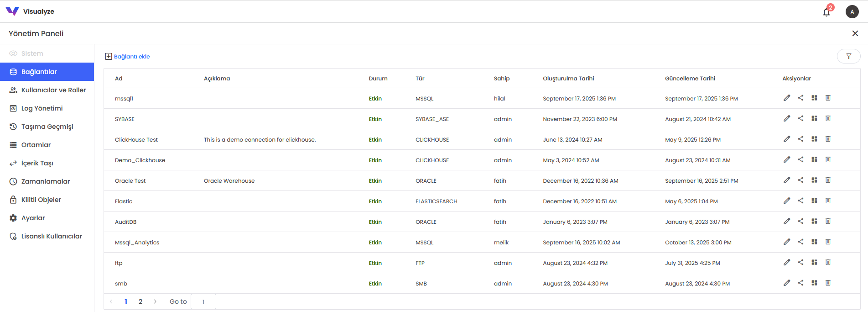Select Zamanlamalar in the sidebar

(46, 181)
